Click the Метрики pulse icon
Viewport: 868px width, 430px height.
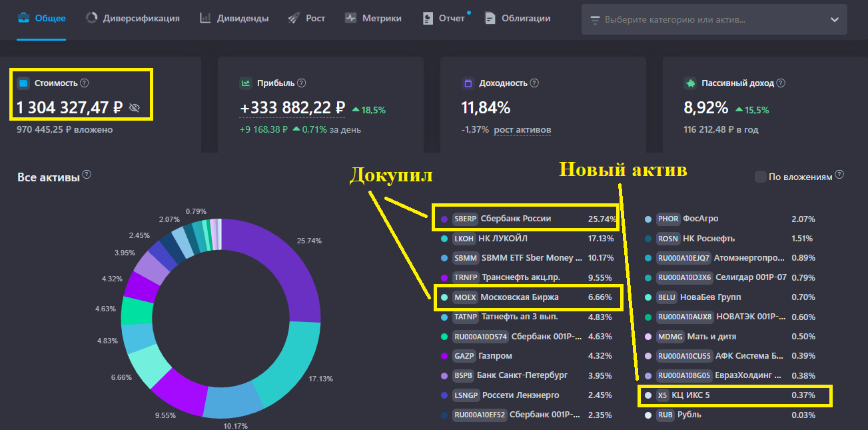click(x=350, y=18)
